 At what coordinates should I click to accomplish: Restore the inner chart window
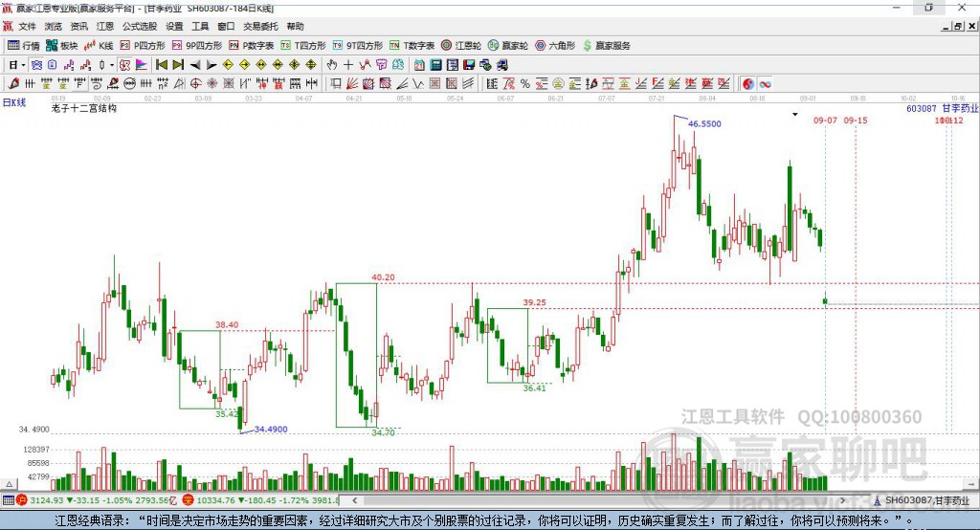pyautogui.click(x=959, y=26)
